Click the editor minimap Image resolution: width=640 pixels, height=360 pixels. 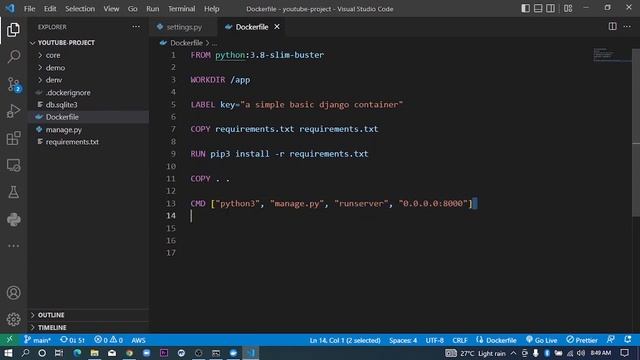(x=611, y=55)
